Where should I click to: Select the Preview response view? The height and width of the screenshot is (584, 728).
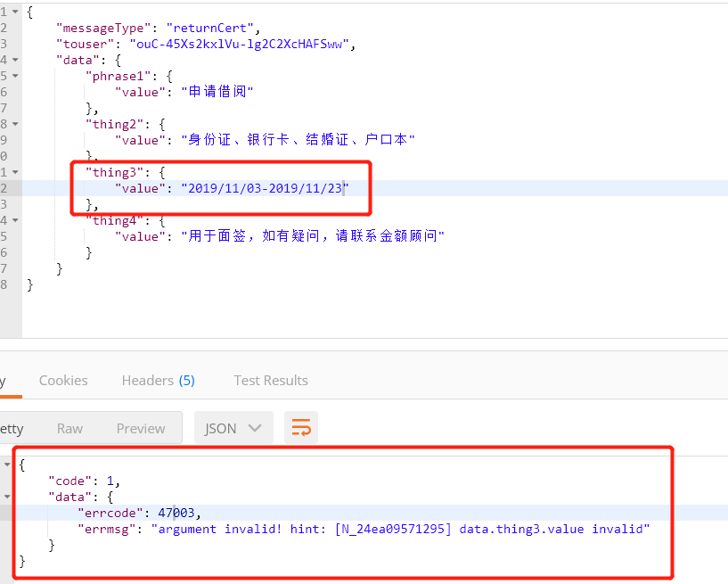coord(141,428)
